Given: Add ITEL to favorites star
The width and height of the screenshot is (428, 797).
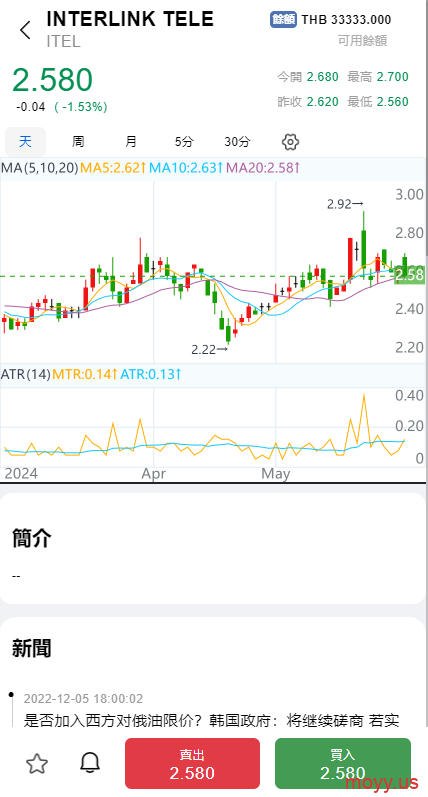Looking at the screenshot, I should point(37,763).
